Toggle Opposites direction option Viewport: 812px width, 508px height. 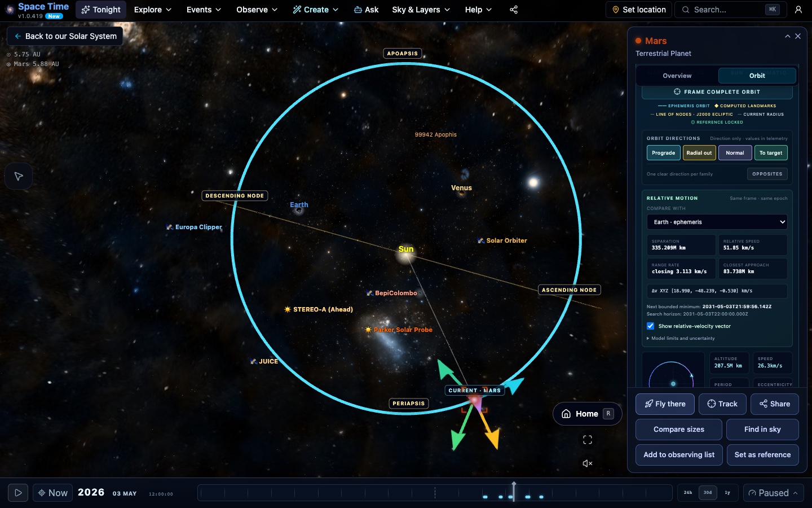coord(767,174)
